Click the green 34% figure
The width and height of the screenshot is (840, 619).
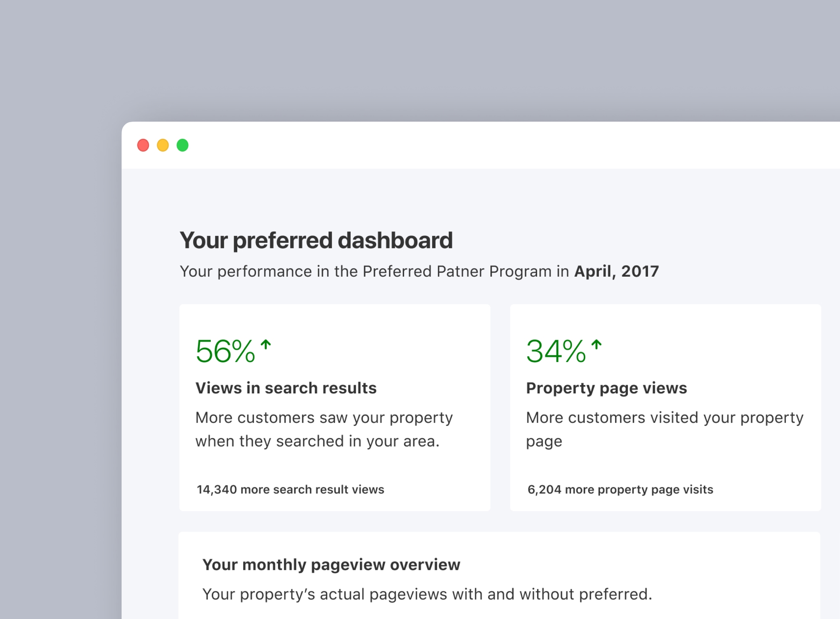click(556, 351)
